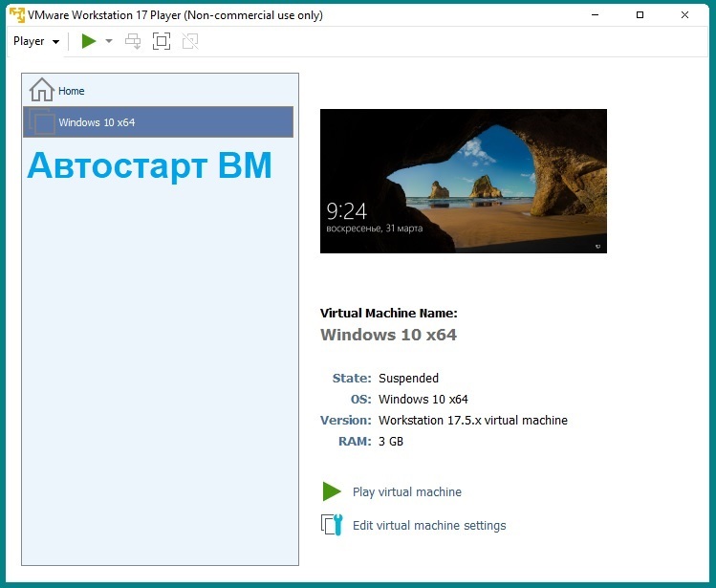
Task: Click the 'Windows 10 x64' OS value
Action: click(x=423, y=400)
